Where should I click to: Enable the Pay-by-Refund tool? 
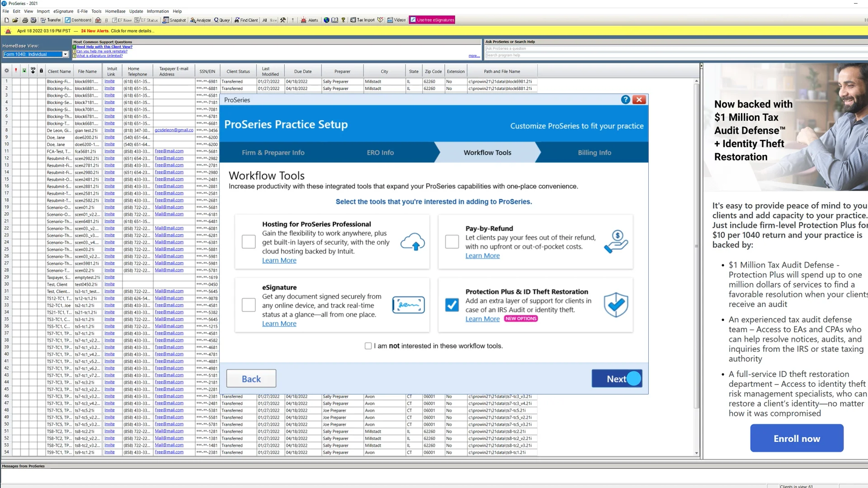point(452,242)
